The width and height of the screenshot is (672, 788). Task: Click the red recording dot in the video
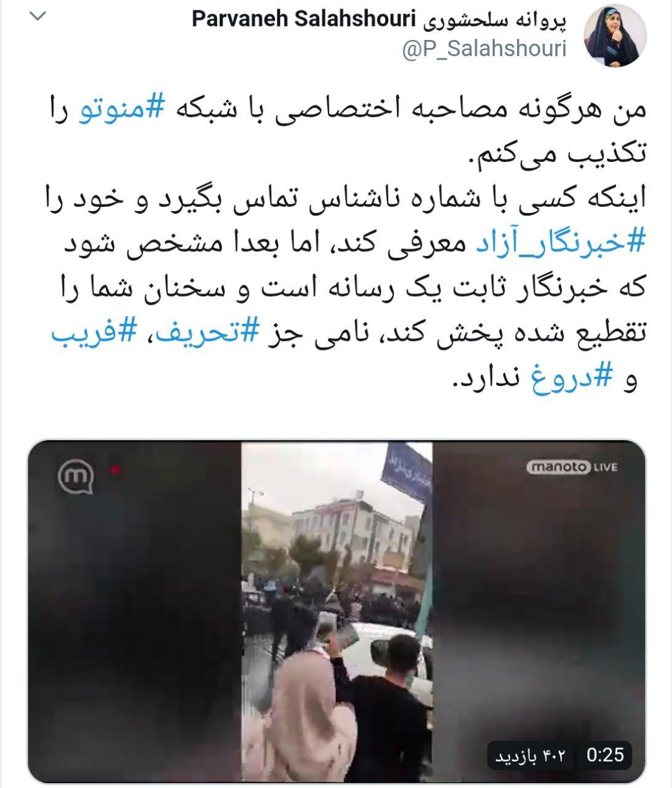point(114,470)
